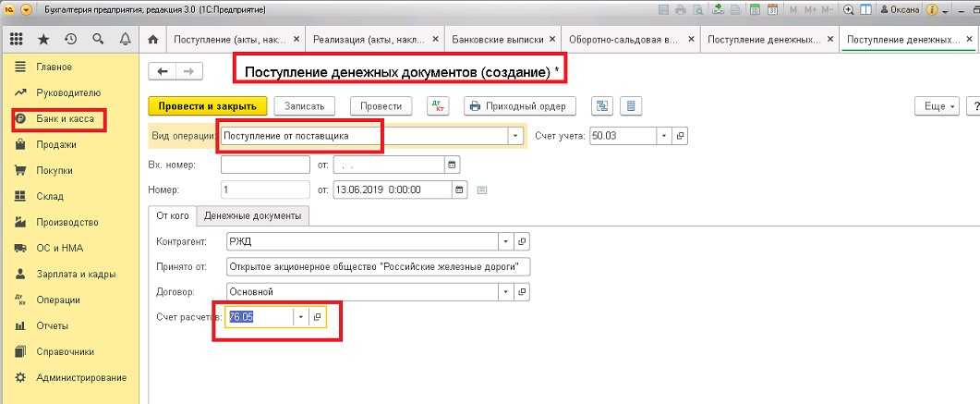
Task: Go to the Home page tab icon
Action: click(152, 39)
